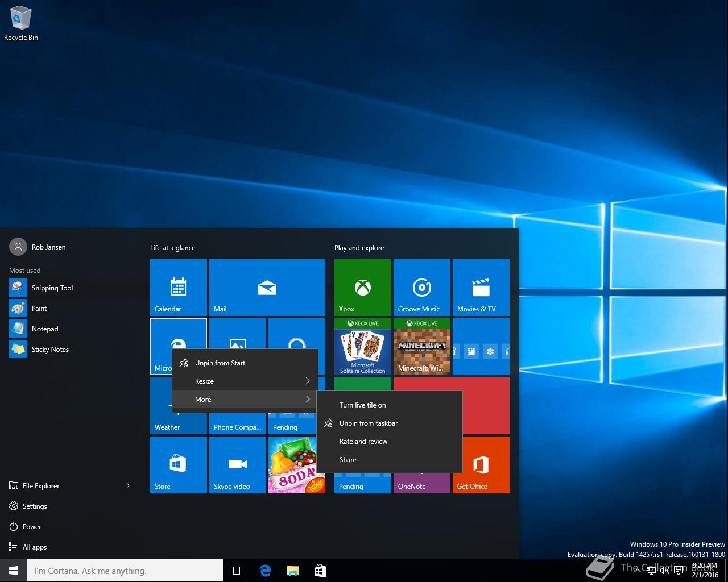Select Share in the context submenu

coord(389,460)
